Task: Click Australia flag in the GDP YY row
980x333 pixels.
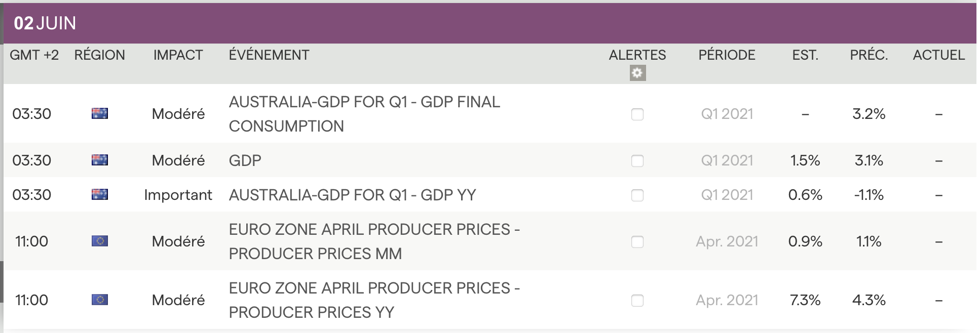Action: [100, 194]
